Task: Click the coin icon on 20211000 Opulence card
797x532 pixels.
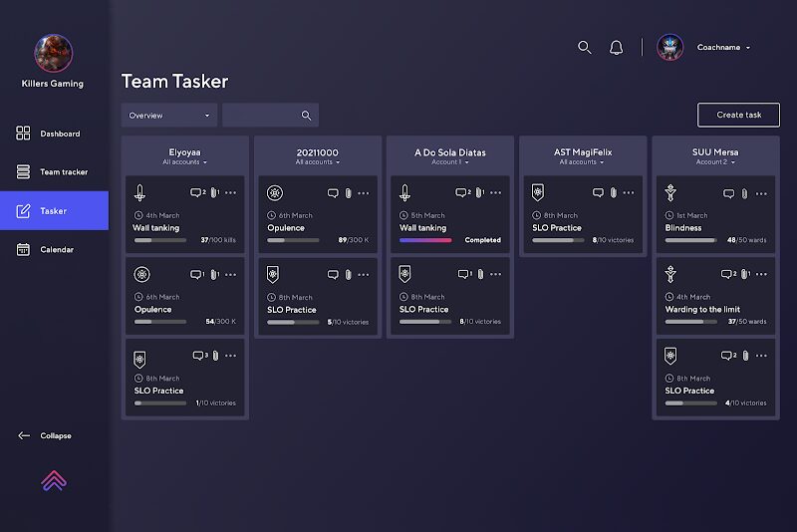Action: (x=275, y=193)
